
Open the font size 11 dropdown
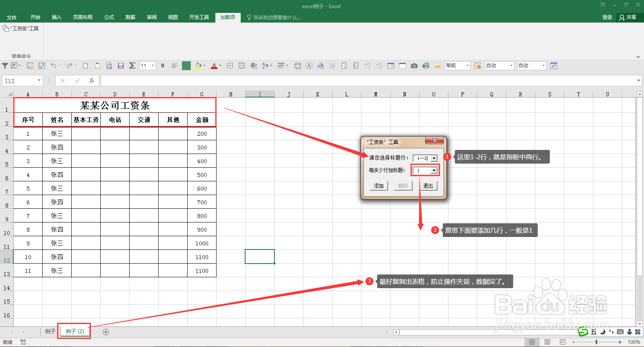(x=153, y=66)
